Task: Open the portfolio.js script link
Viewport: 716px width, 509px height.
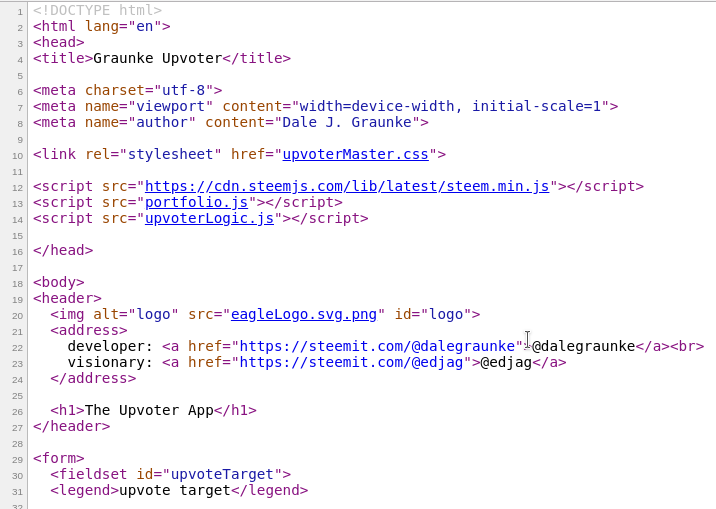Action: [196, 202]
